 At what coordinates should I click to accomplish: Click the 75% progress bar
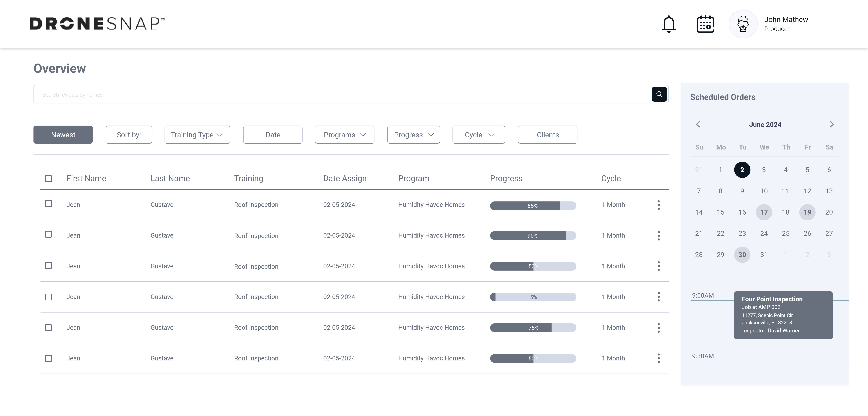(x=533, y=327)
